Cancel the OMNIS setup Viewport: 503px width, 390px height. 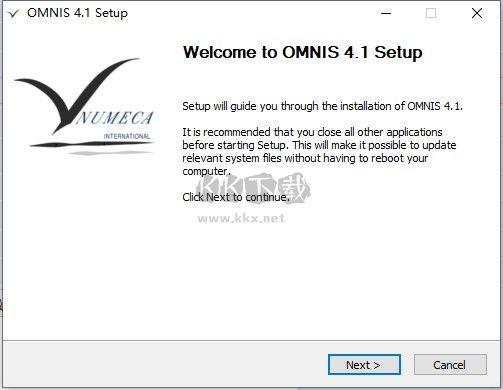tap(450, 365)
